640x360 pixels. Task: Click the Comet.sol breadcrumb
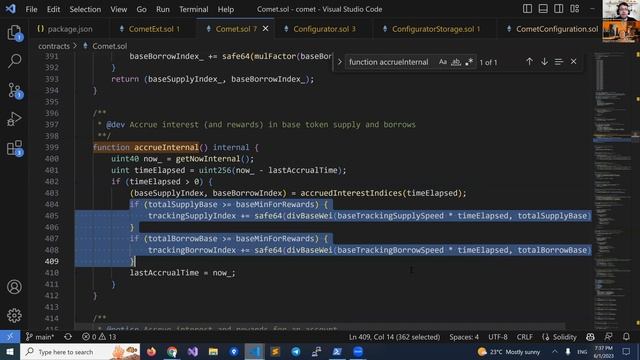tap(109, 46)
